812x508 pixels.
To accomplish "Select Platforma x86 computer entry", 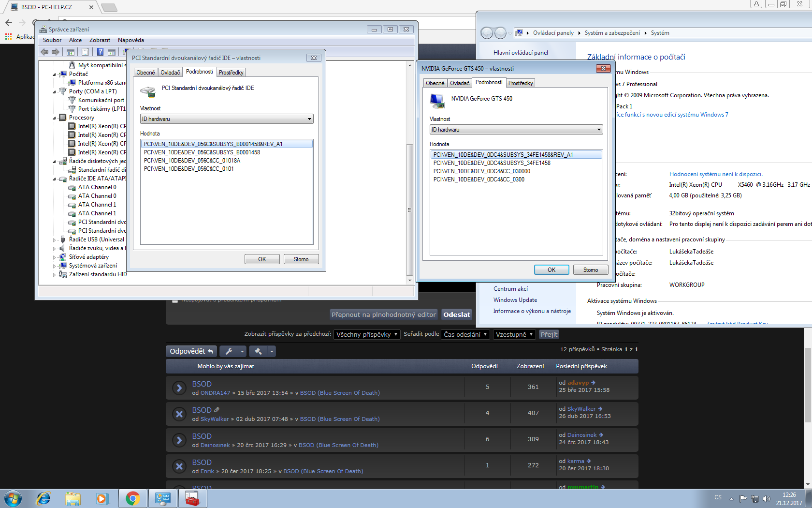I will [102, 83].
